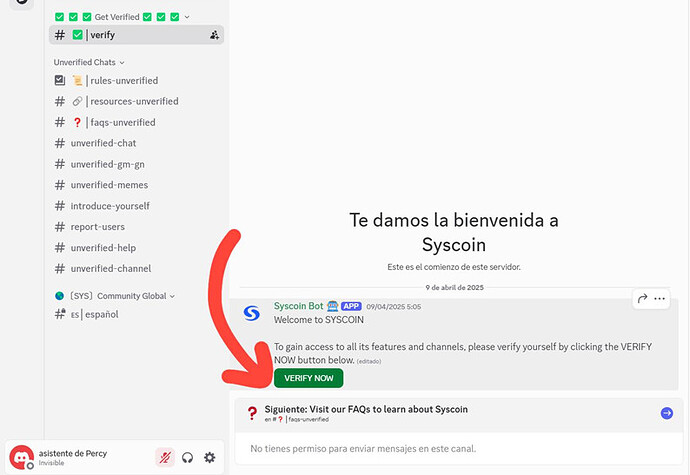
Task: Forward the Syscoin Bot message
Action: (x=642, y=298)
